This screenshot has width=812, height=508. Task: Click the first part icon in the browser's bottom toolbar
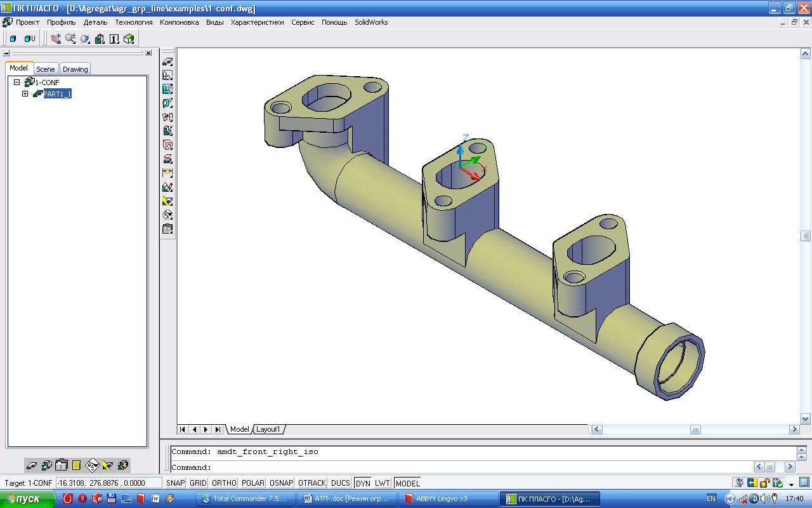coord(32,465)
